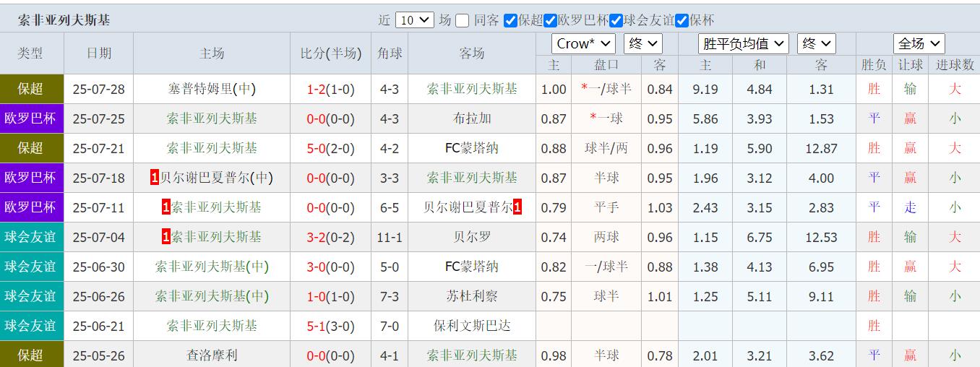Open the 布拉加 team link
980x367 pixels.
[x=472, y=118]
